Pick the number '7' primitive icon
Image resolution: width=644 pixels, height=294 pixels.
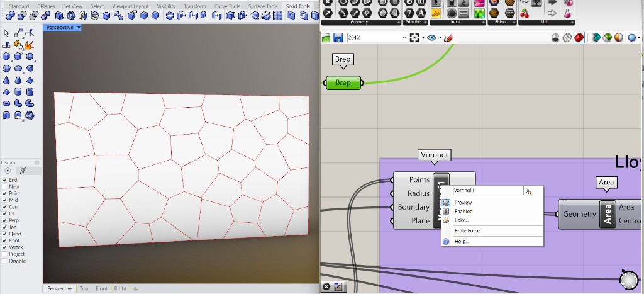pyautogui.click(x=409, y=14)
